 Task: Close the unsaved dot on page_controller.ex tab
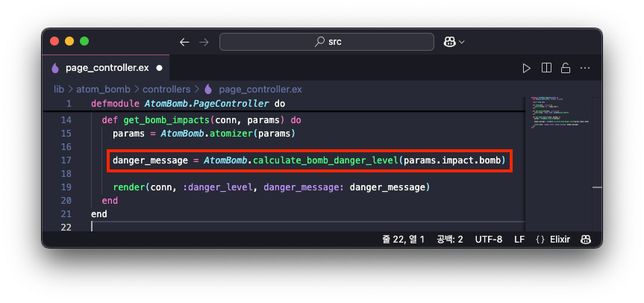(x=160, y=68)
